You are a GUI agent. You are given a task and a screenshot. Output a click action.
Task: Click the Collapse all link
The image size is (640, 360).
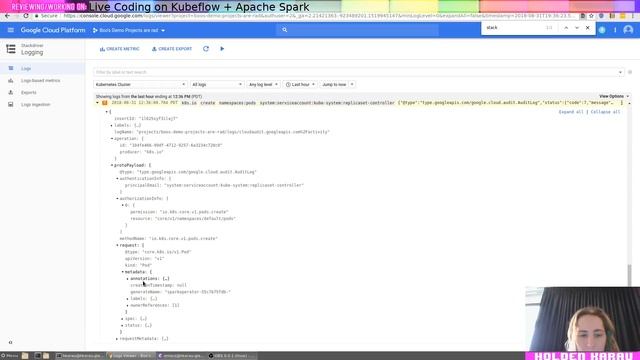coord(605,112)
